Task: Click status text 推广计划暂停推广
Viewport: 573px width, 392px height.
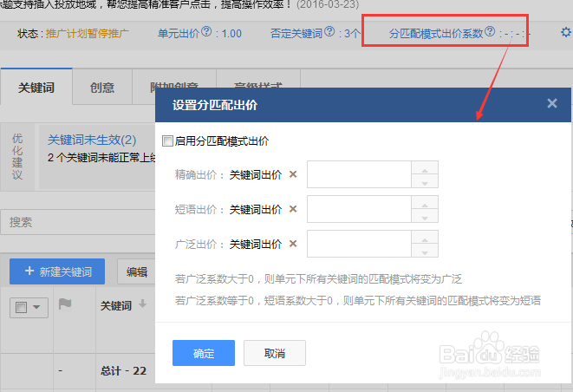Action: pyautogui.click(x=88, y=34)
